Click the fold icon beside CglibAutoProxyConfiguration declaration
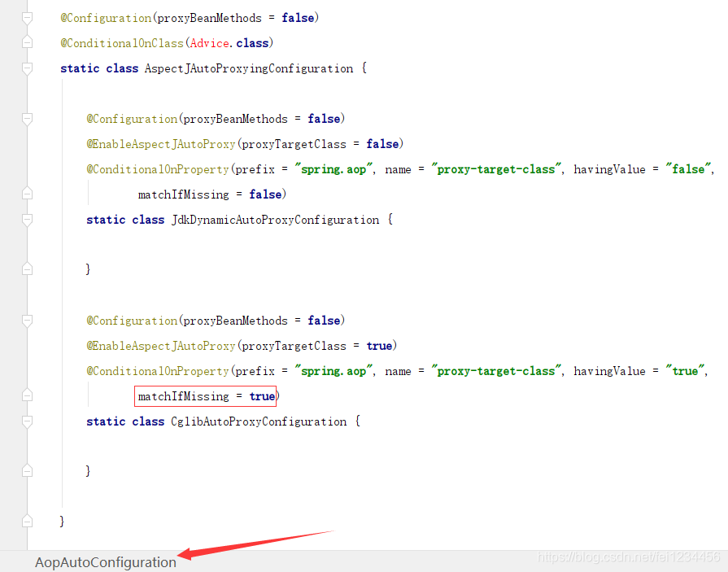Screen dimensions: 728x572 (x=27, y=421)
